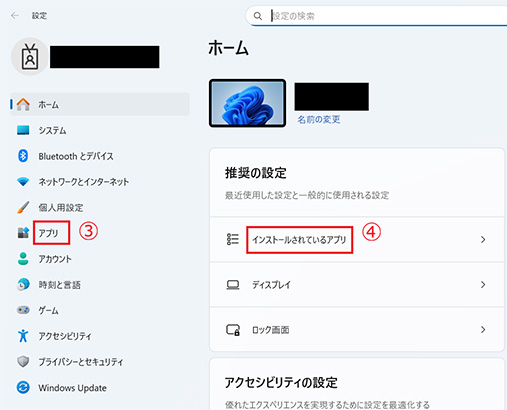
Task: Open 時刻と言語 category
Action: (100, 284)
